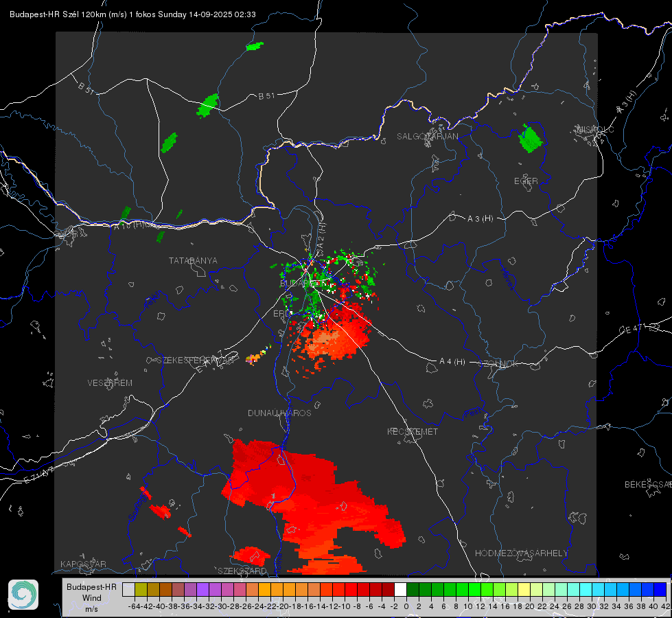The height and width of the screenshot is (618, 672).
Task: Click the grey first swatch of the legend
Action: (128, 590)
